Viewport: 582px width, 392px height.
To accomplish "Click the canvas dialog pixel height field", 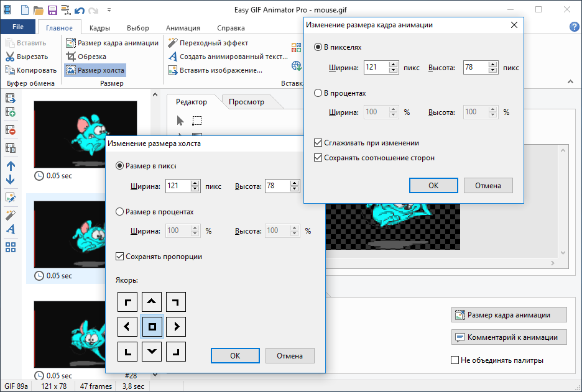I will tap(277, 186).
